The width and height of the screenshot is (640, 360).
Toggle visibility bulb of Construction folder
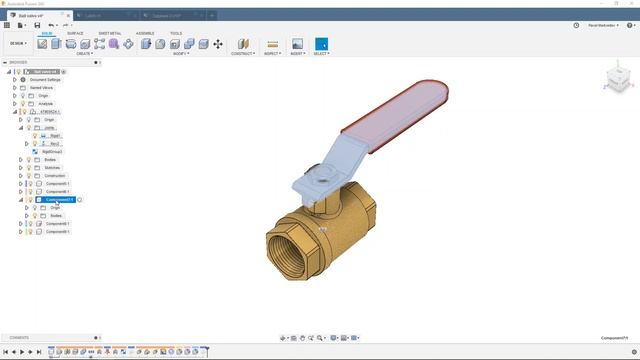(29, 176)
